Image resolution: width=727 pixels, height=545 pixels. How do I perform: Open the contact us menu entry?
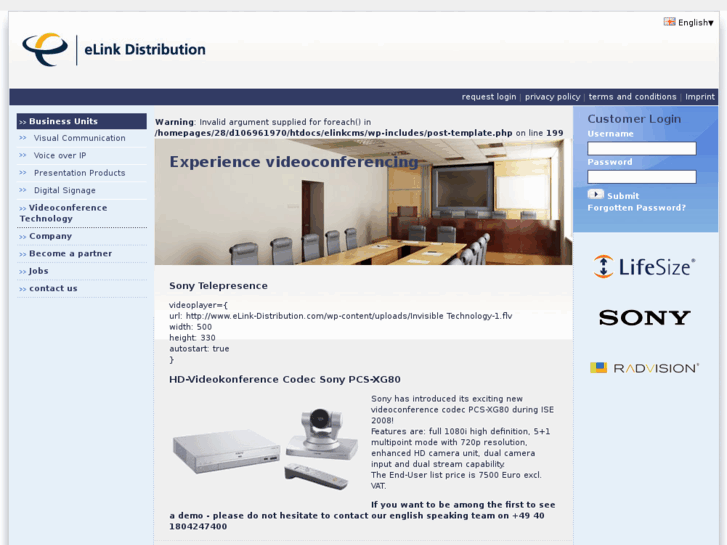point(53,289)
